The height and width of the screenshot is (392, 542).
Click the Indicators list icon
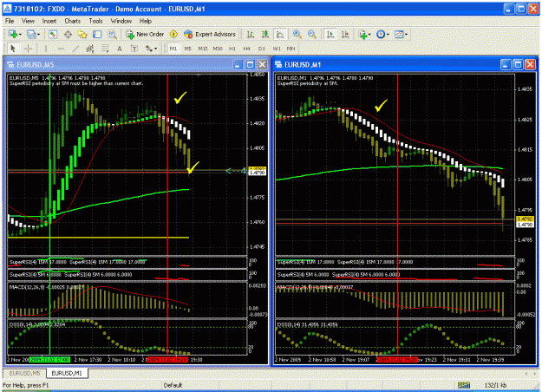(x=362, y=34)
